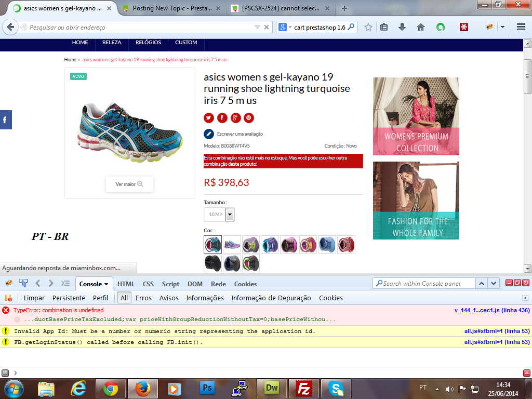Open the bookmarks list icon
532x399 pixels.
384,27
